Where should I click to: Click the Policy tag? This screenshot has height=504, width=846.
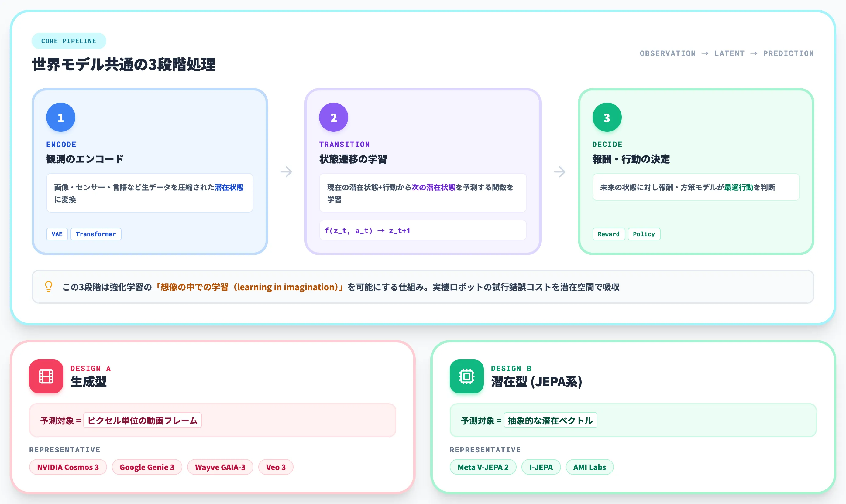(644, 234)
